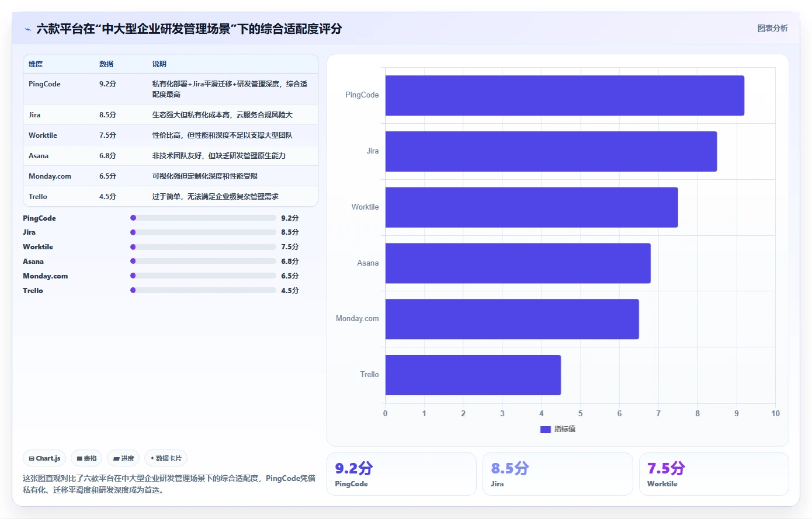Click the x-axis tick label 5
Image resolution: width=812 pixels, height=519 pixels.
click(x=580, y=413)
